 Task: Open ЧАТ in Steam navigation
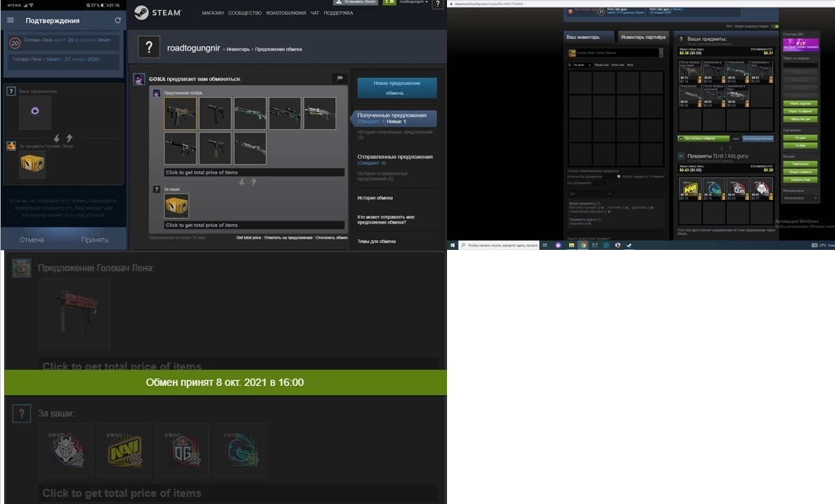(315, 13)
